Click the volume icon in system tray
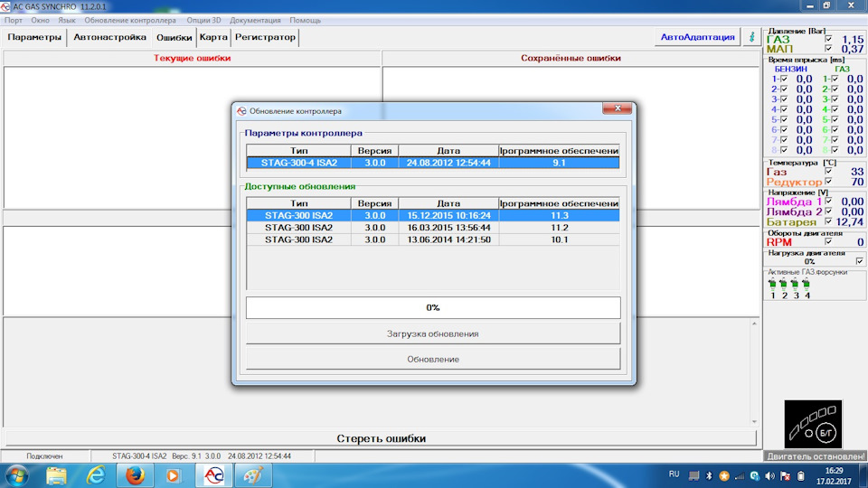This screenshot has height=488, width=868. pyautogui.click(x=770, y=476)
